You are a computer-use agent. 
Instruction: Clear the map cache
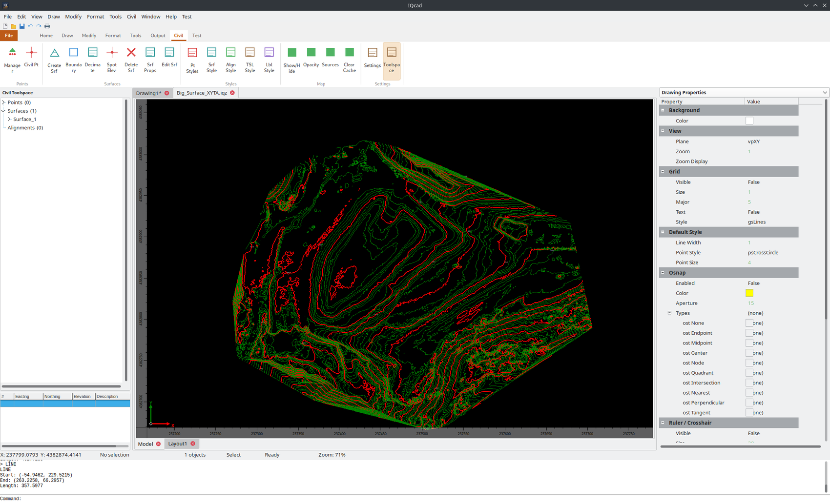click(349, 60)
